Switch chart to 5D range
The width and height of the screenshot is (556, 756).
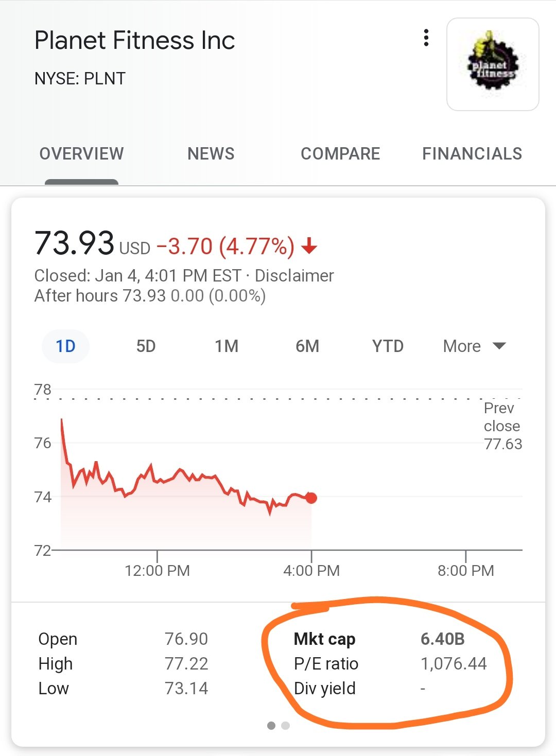146,346
